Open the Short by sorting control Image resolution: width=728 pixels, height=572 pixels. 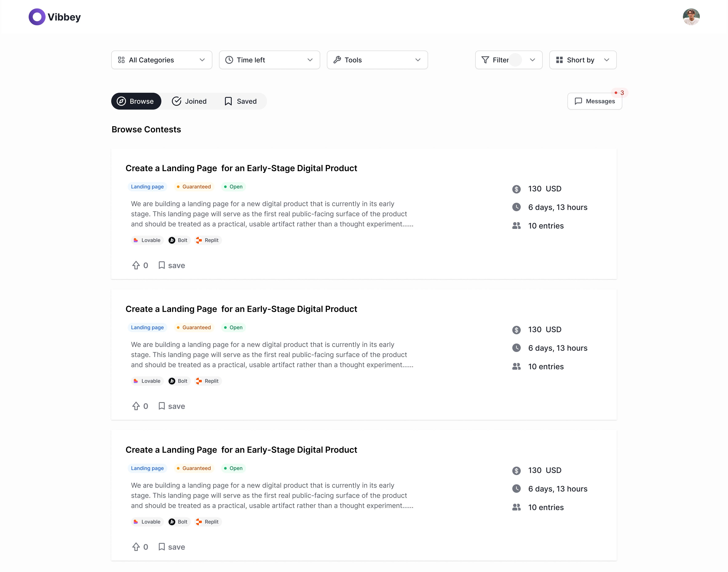(582, 60)
